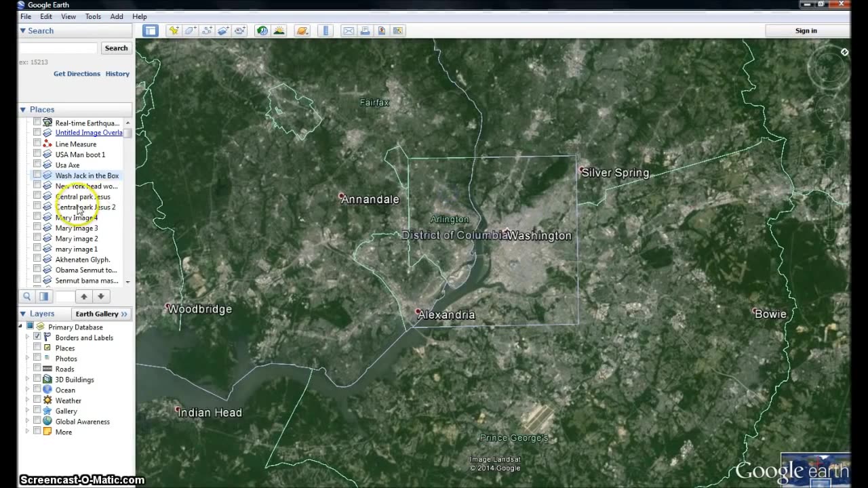Open the search History link
This screenshot has height=488, width=868.
click(x=117, y=74)
